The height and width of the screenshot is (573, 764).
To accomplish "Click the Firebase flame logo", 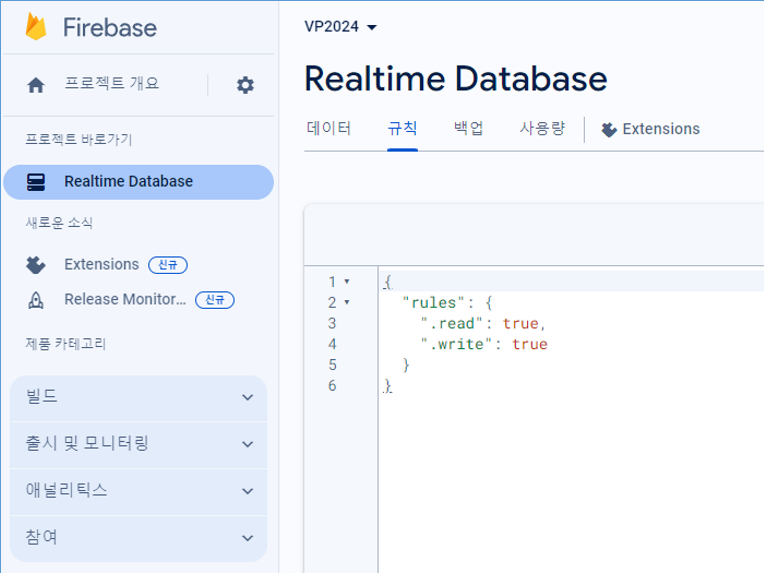I will coord(36,27).
